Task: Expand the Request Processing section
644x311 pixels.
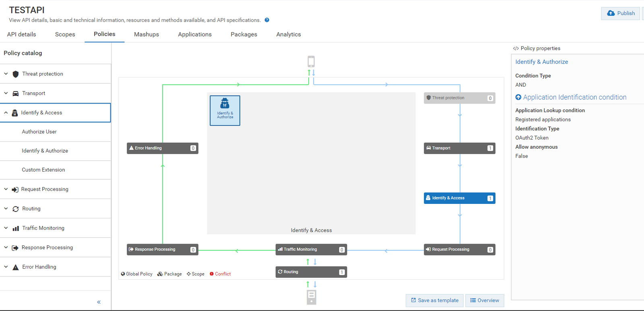Action: 6,189
